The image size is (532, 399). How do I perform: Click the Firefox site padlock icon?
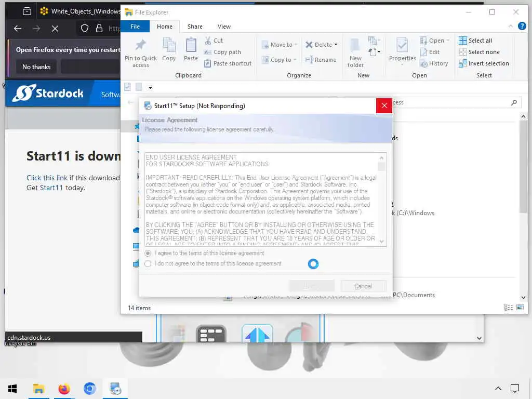[x=99, y=29]
